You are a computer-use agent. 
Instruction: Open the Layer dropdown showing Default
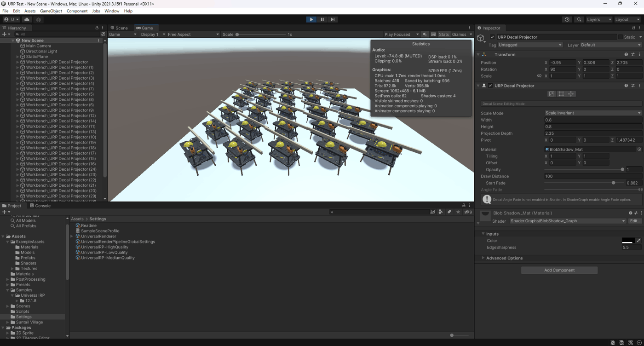611,45
